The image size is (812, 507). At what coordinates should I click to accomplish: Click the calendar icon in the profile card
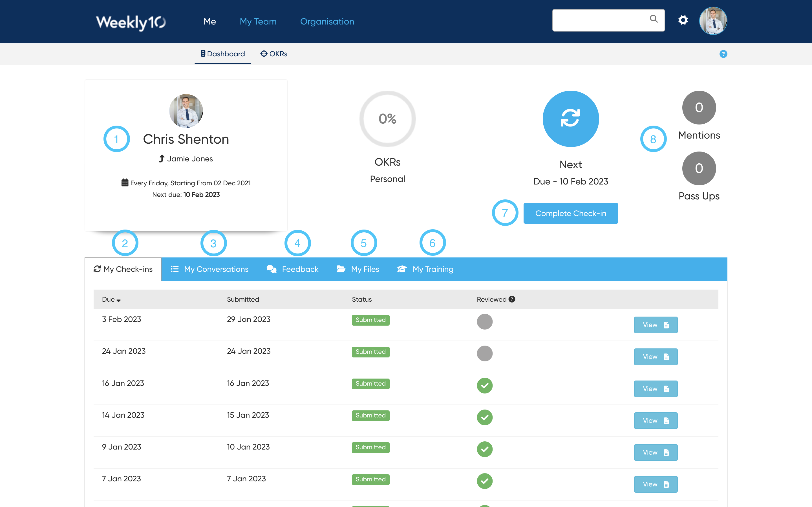[x=125, y=183]
